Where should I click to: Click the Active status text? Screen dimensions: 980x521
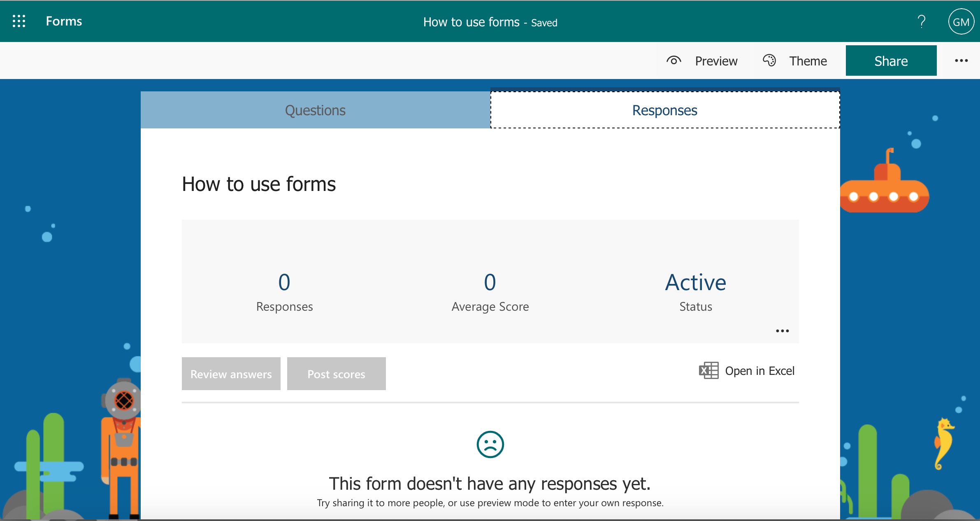click(695, 282)
